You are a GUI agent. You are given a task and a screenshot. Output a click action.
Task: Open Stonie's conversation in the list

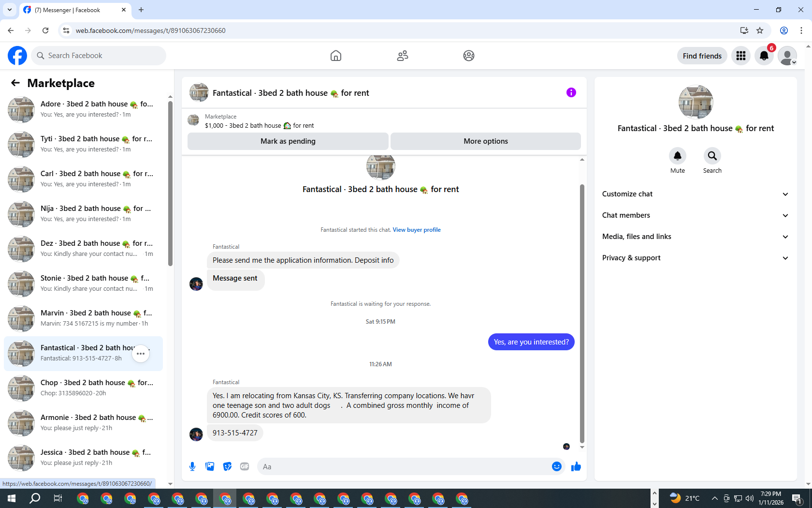pyautogui.click(x=83, y=284)
